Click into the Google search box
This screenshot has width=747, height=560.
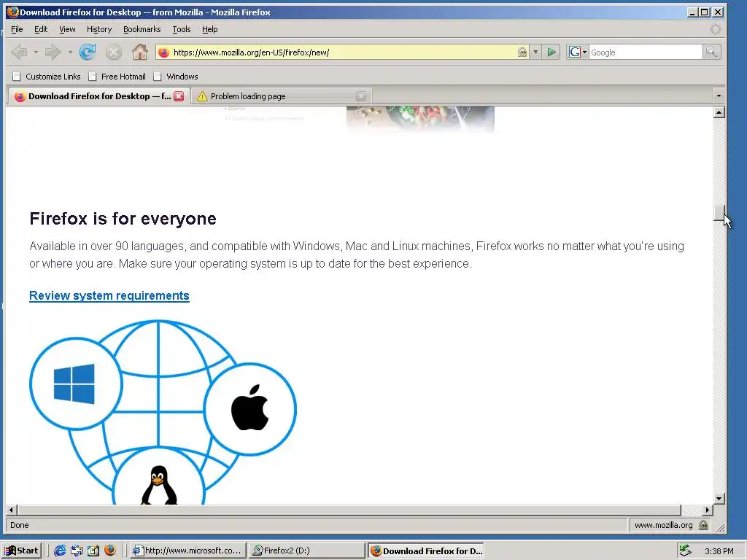[x=646, y=52]
